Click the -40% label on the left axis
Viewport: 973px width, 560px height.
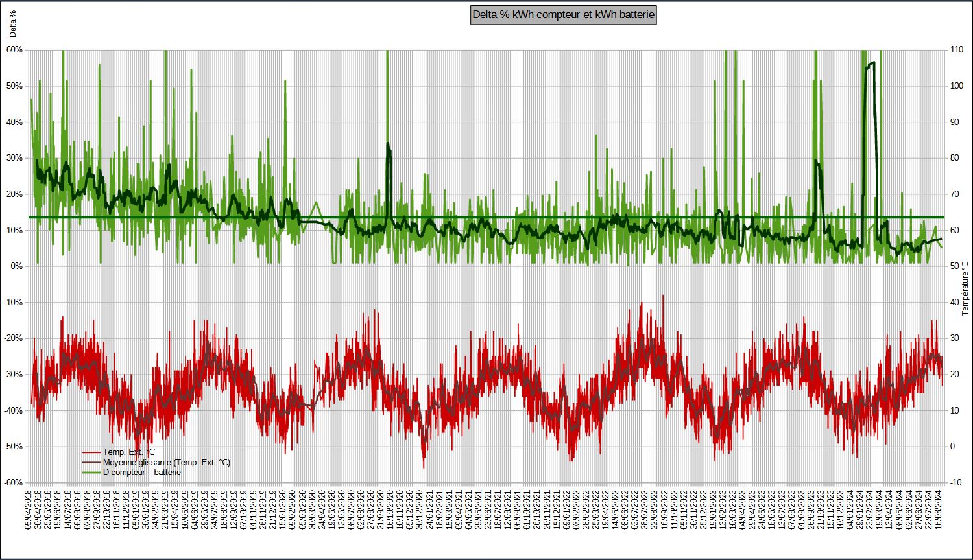tap(14, 410)
